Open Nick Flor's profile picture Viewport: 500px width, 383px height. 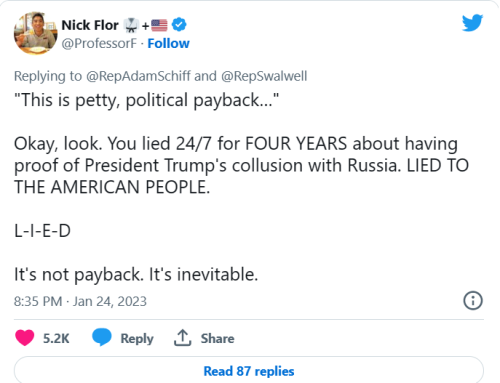(x=35, y=33)
